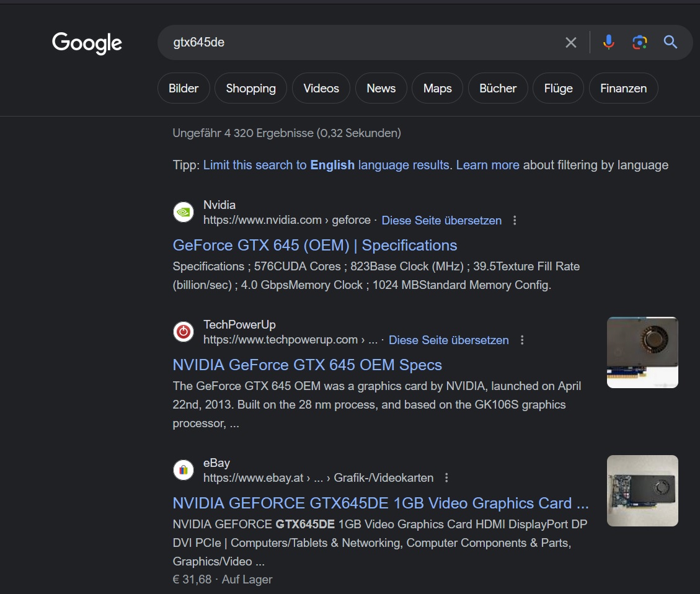Image resolution: width=700 pixels, height=594 pixels.
Task: Open NVIDIA GEFORCE GTX645DE 1GB eBay result
Action: pyautogui.click(x=381, y=503)
